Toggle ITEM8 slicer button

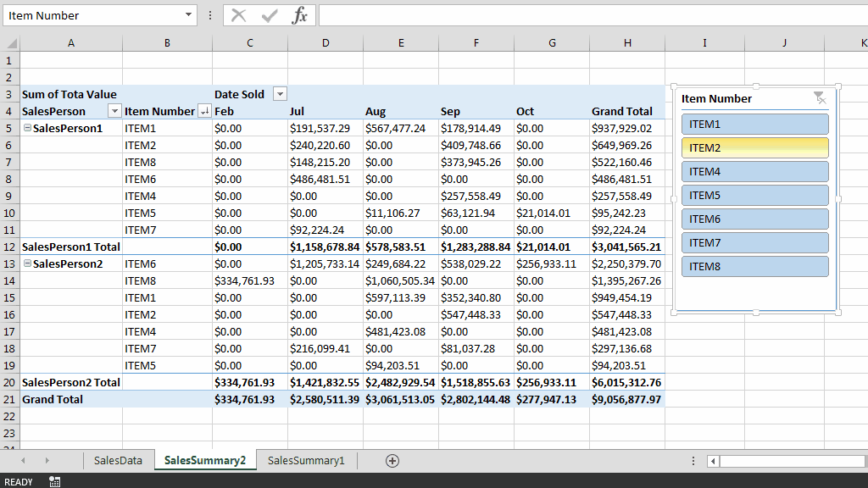755,266
